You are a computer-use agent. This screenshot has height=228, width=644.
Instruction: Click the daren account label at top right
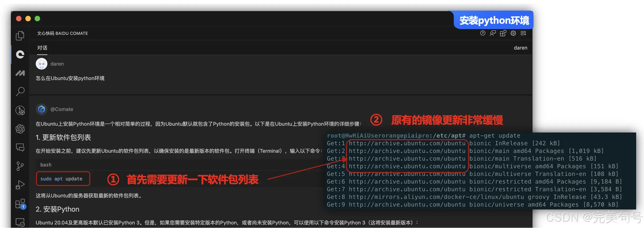tap(520, 48)
